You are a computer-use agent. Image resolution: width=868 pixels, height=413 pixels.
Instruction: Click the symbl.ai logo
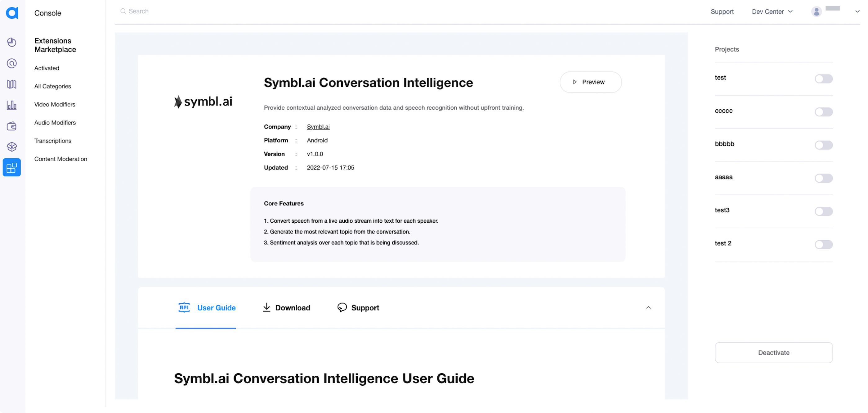(203, 101)
